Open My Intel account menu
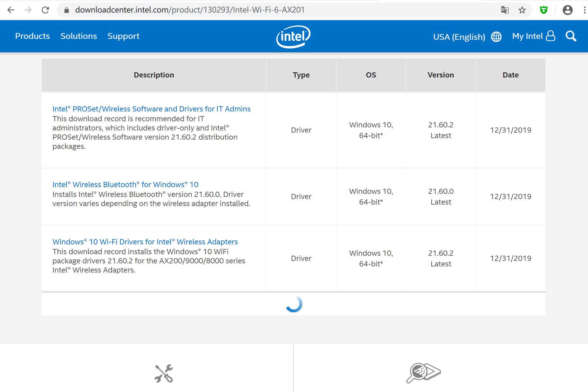 (533, 36)
